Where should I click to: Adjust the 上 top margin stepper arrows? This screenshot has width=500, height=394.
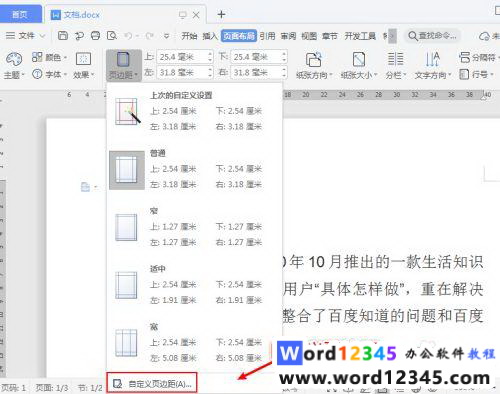click(210, 57)
